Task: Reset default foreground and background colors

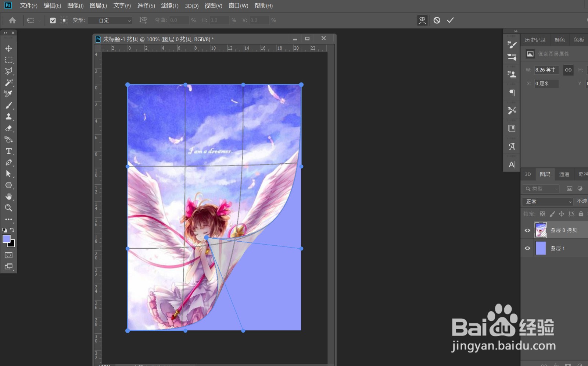Action: click(x=4, y=230)
